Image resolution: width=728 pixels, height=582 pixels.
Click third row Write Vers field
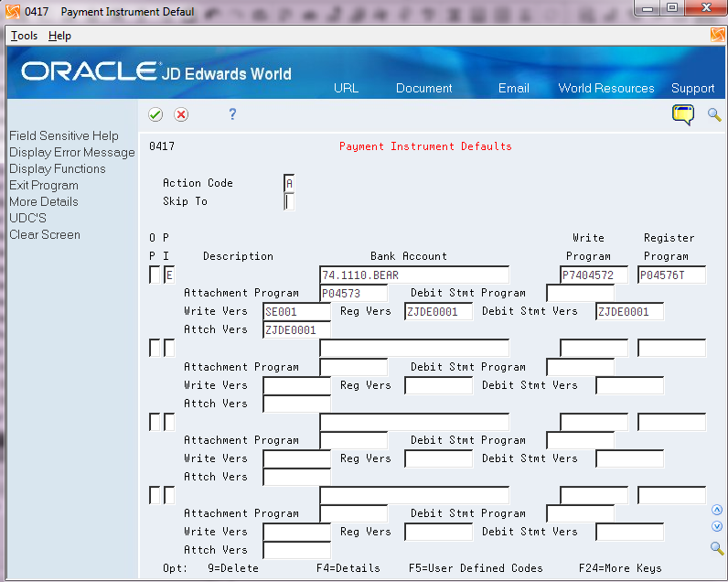296,458
